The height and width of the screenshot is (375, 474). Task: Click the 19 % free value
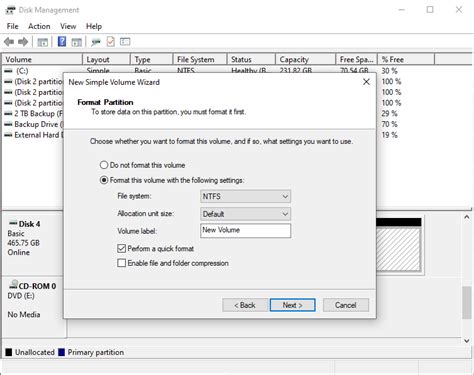click(389, 135)
